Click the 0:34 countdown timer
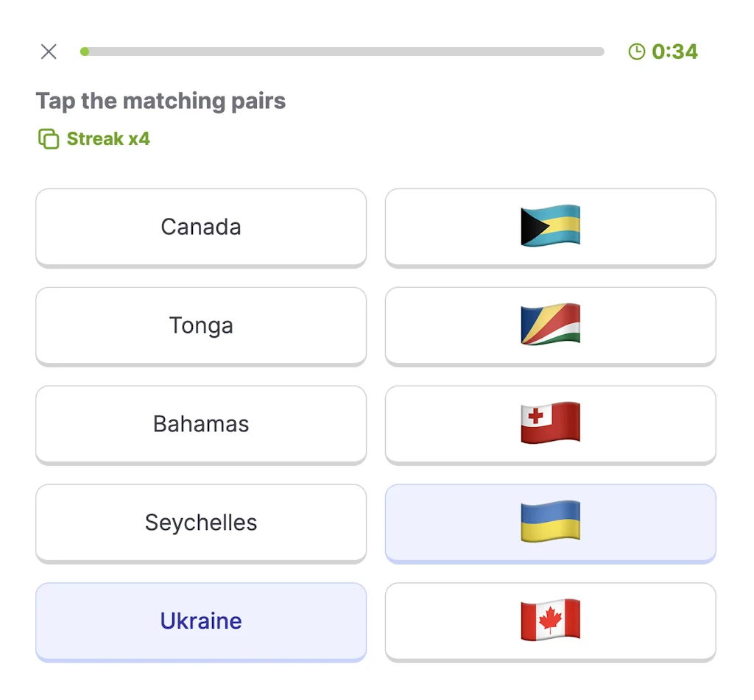 point(677,52)
